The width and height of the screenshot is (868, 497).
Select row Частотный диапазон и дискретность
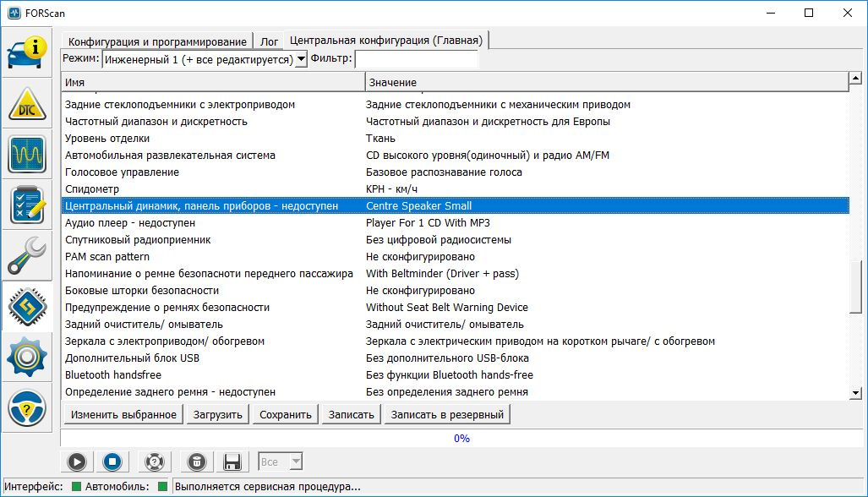tap(455, 121)
